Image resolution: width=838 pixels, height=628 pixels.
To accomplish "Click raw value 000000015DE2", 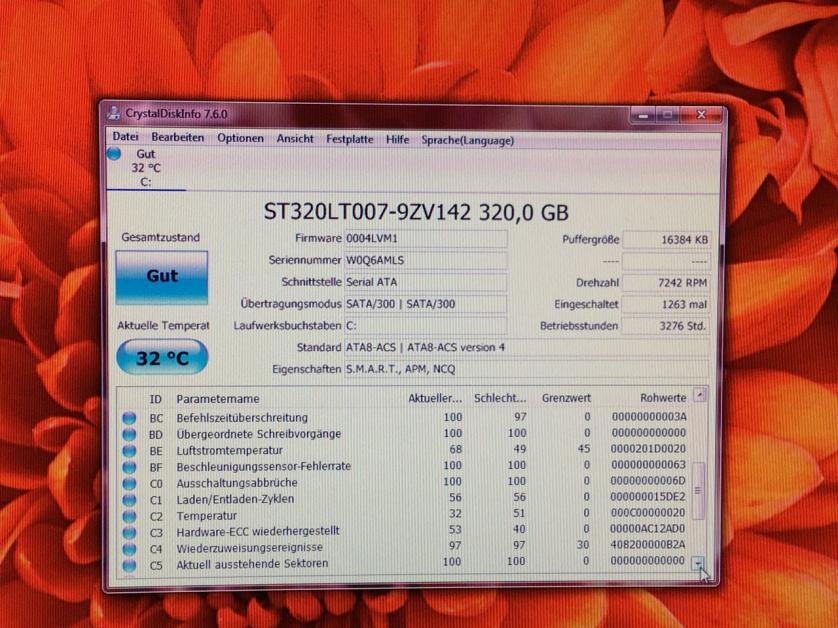I will (648, 497).
